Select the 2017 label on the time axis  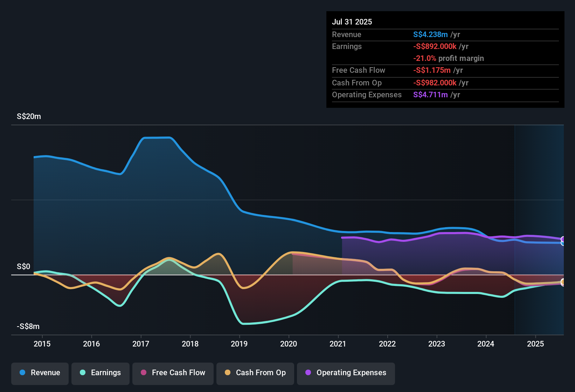coord(141,344)
